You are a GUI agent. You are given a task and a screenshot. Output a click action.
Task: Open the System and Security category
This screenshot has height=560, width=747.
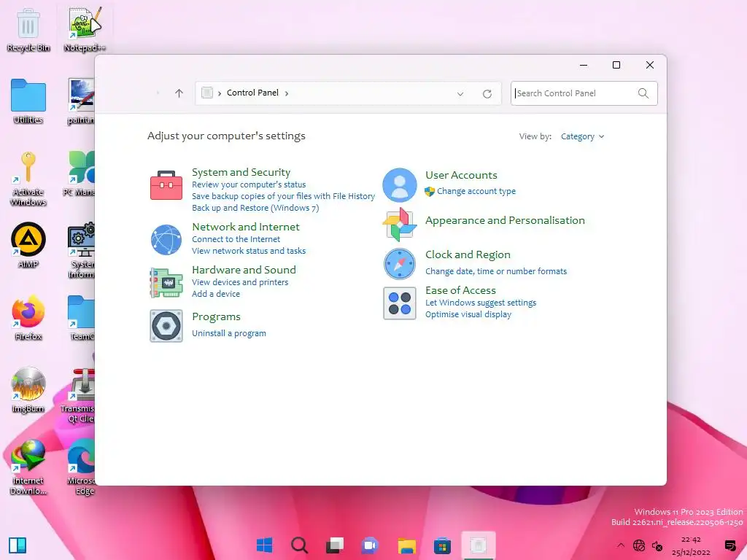[241, 172]
